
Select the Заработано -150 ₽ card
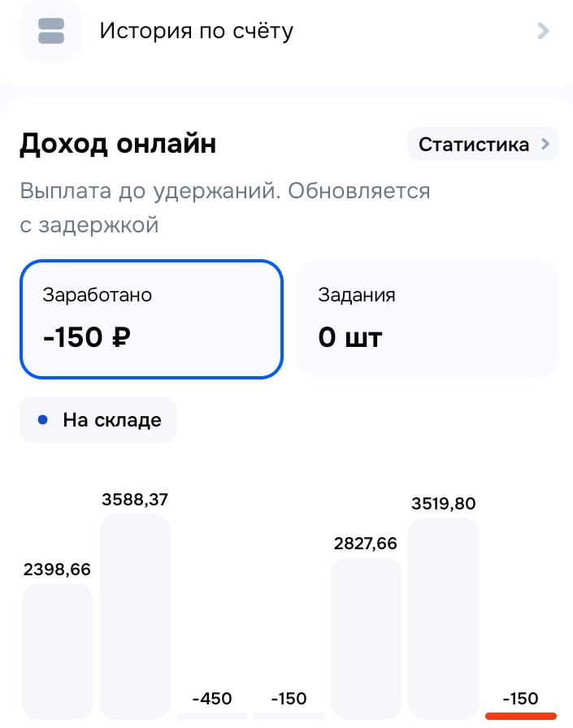[x=151, y=318]
